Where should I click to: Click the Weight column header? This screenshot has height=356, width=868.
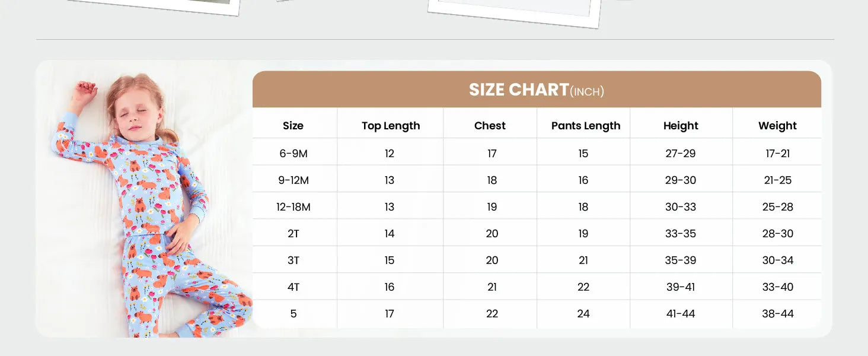pyautogui.click(x=777, y=126)
